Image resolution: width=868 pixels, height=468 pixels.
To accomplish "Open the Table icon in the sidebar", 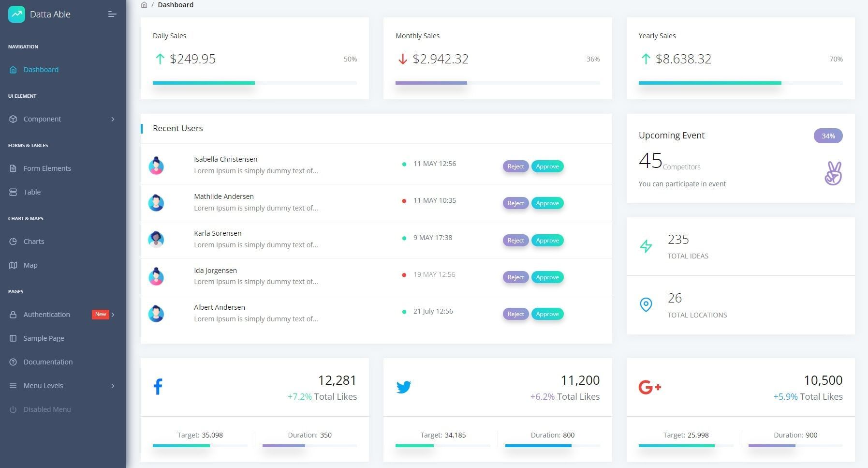I will point(13,192).
